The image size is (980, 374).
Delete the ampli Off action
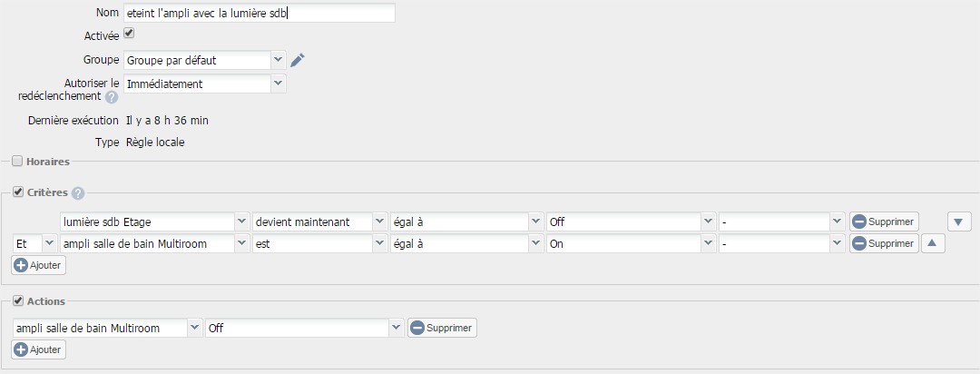click(442, 328)
